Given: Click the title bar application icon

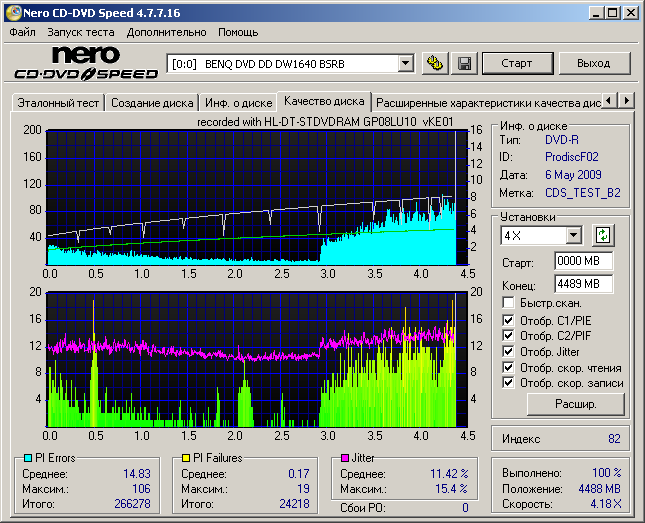Looking at the screenshot, I should point(13,12).
